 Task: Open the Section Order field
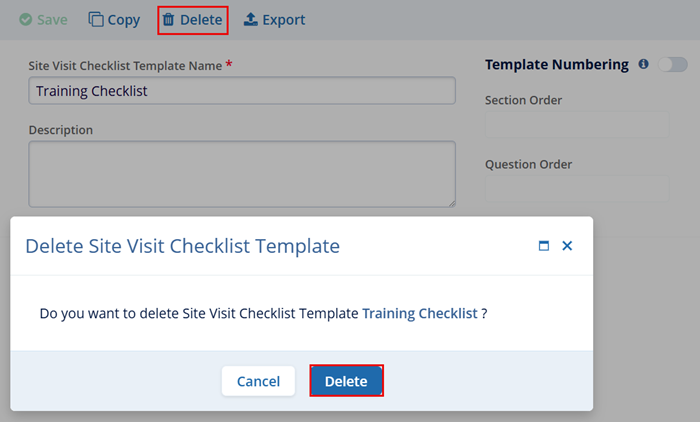[x=576, y=124]
